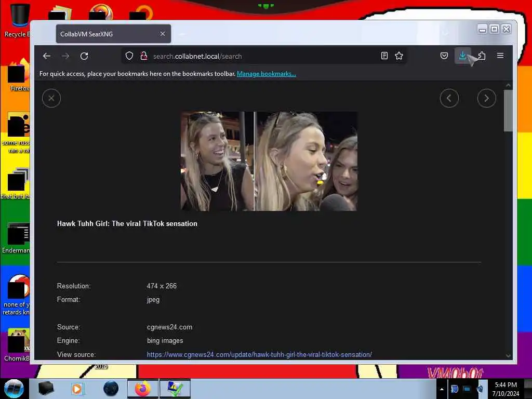Image resolution: width=532 pixels, height=399 pixels.
Task: Show the next image result
Action: [x=486, y=98]
